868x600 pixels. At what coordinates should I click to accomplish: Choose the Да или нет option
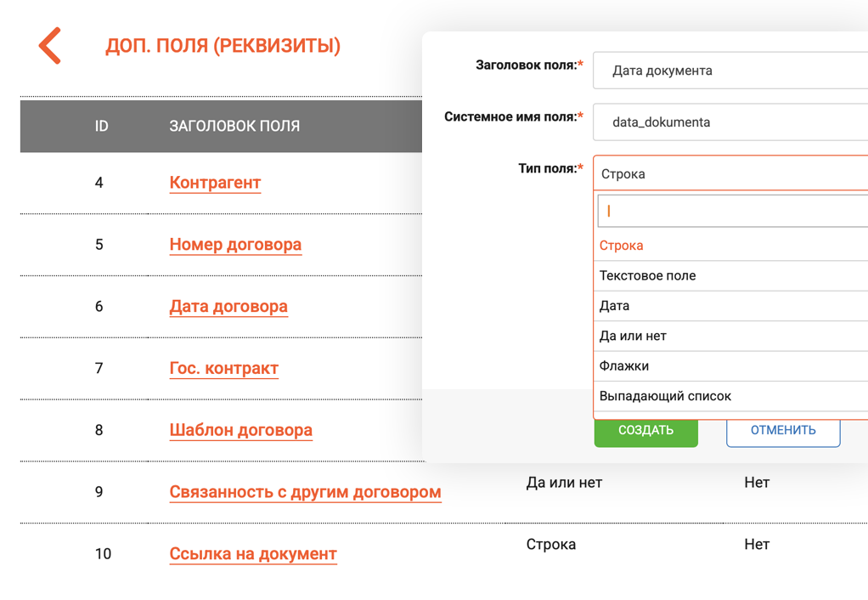click(730, 336)
